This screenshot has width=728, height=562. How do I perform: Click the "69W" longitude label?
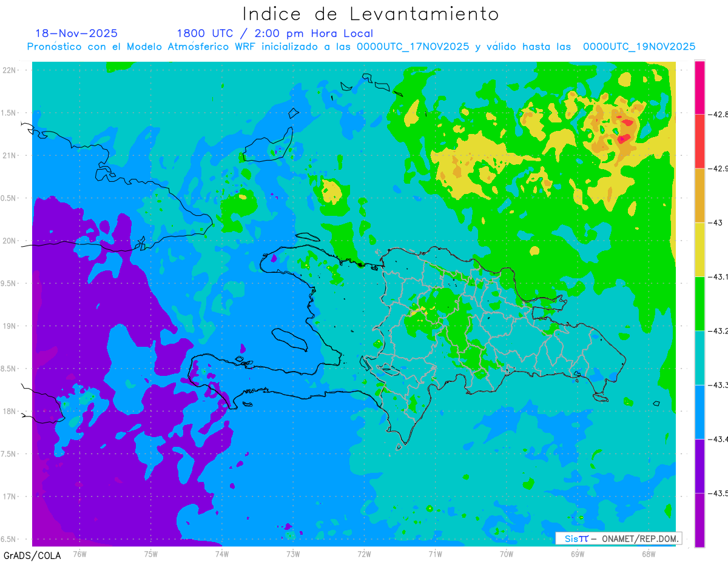[578, 554]
